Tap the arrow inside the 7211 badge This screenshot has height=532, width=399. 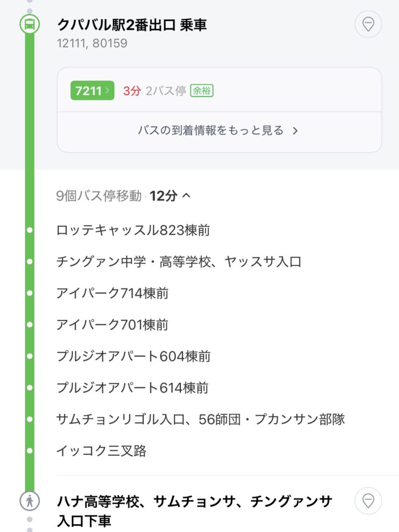[108, 91]
